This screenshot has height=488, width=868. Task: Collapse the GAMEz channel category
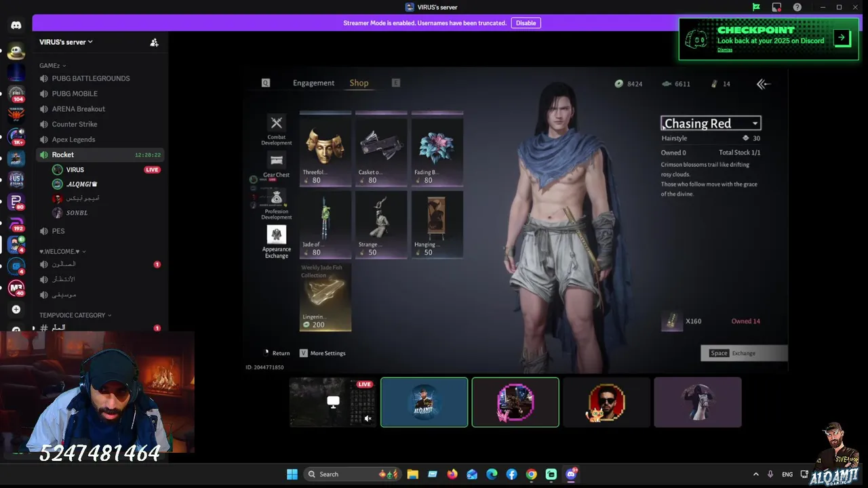click(x=53, y=66)
